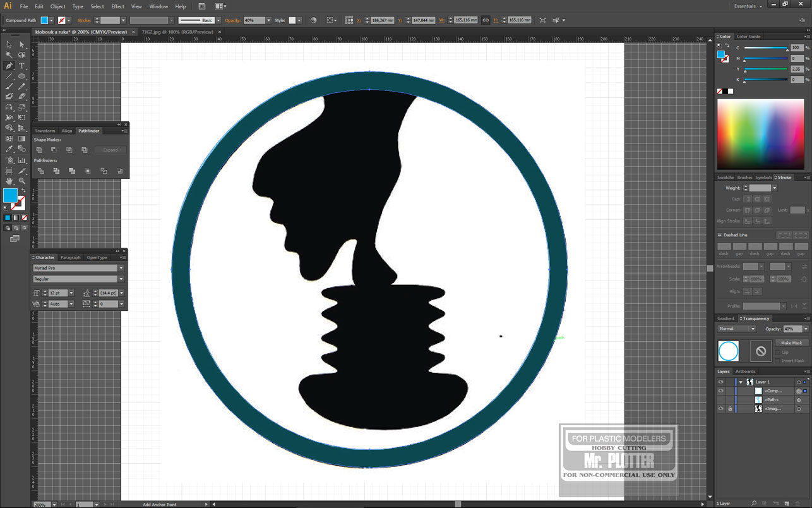
Task: Select the Eyedropper tool
Action: pyautogui.click(x=9, y=149)
